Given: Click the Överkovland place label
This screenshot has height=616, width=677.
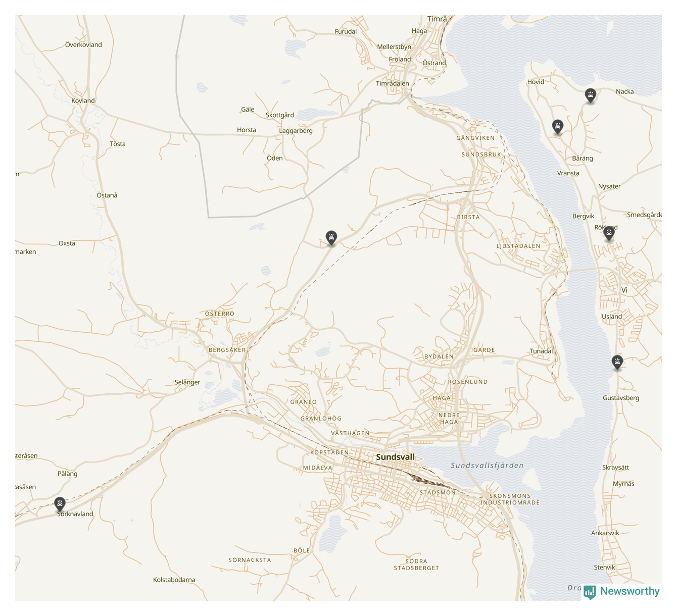Looking at the screenshot, I should [x=83, y=44].
